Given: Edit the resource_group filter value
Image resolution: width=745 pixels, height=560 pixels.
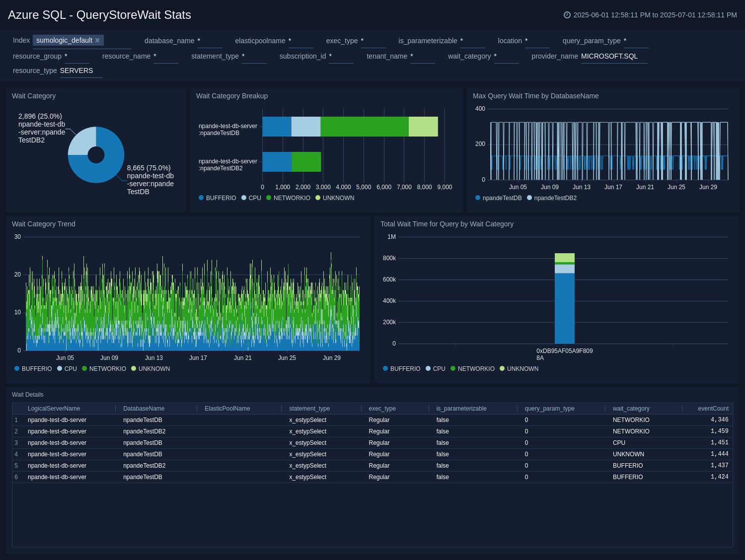Looking at the screenshot, I should coord(77,56).
